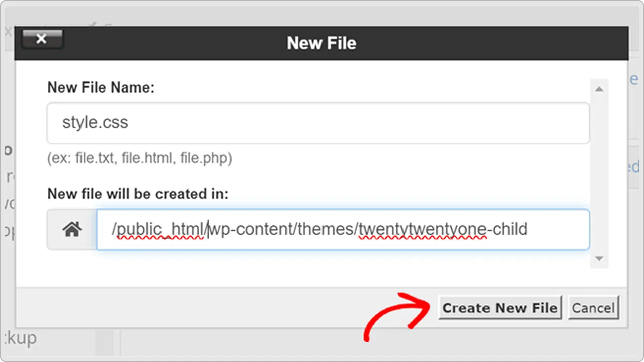This screenshot has height=362, width=644.
Task: Close the New File dialog with X
Action: coord(42,39)
